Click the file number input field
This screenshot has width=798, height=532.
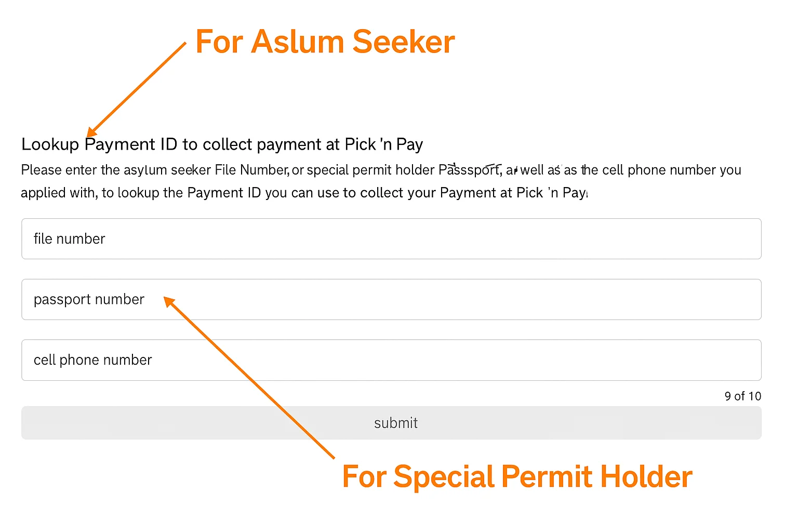coord(391,239)
